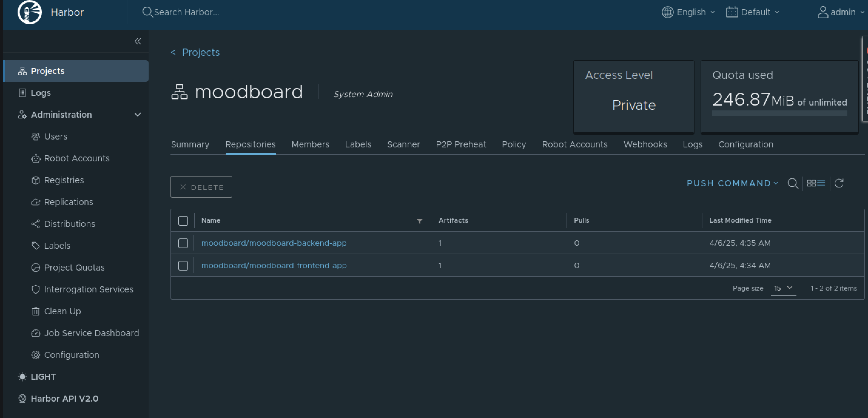Open the Webhooks tab
Screen dimensions: 868x418
pyautogui.click(x=645, y=144)
